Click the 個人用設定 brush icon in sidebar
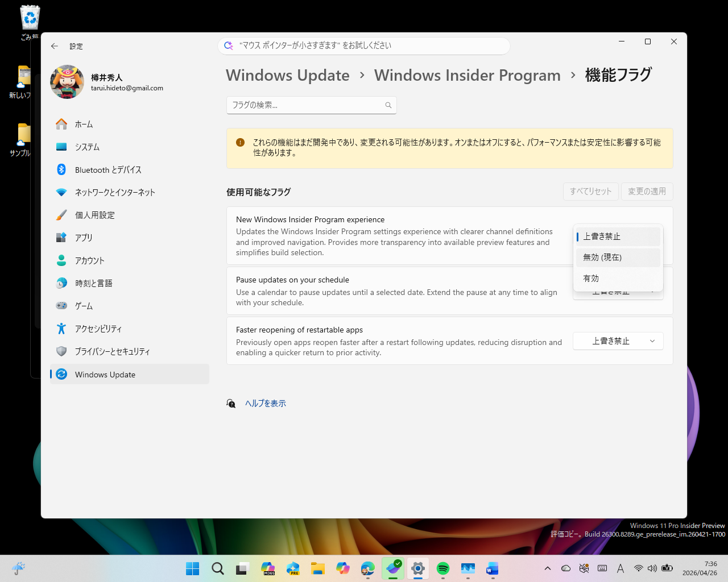Viewport: 728px width, 582px height. tap(61, 215)
